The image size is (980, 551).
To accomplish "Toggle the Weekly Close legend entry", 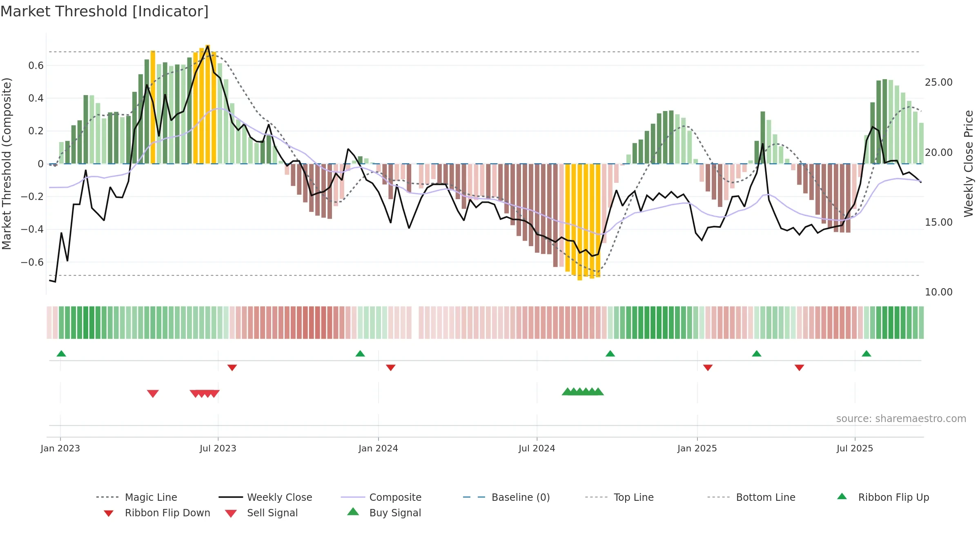I will tap(265, 497).
